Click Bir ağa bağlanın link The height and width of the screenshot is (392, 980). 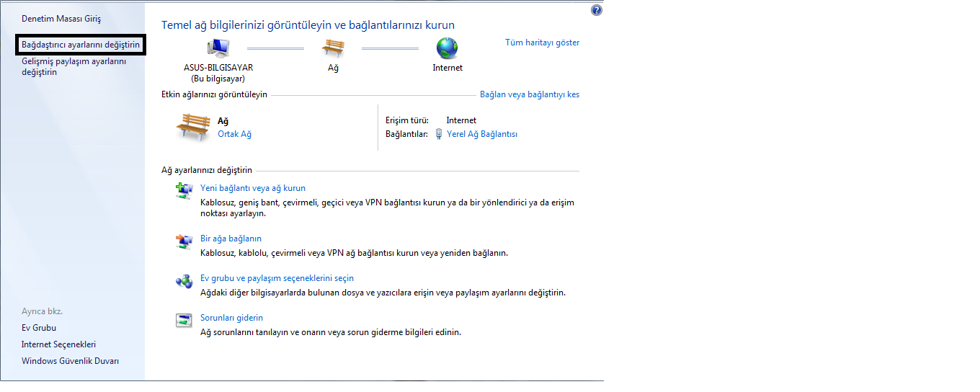[x=231, y=239]
